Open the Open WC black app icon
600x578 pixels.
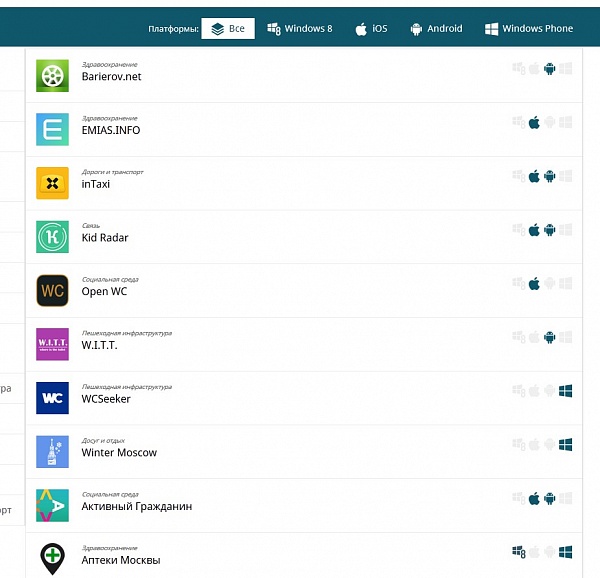tap(52, 291)
